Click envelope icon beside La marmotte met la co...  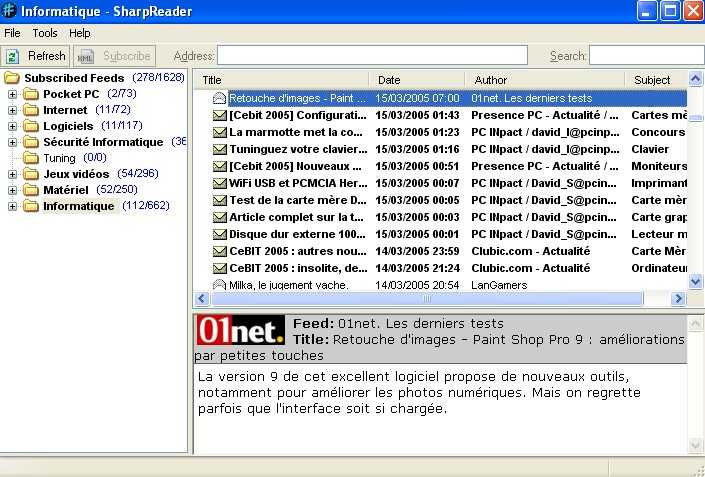(x=219, y=132)
